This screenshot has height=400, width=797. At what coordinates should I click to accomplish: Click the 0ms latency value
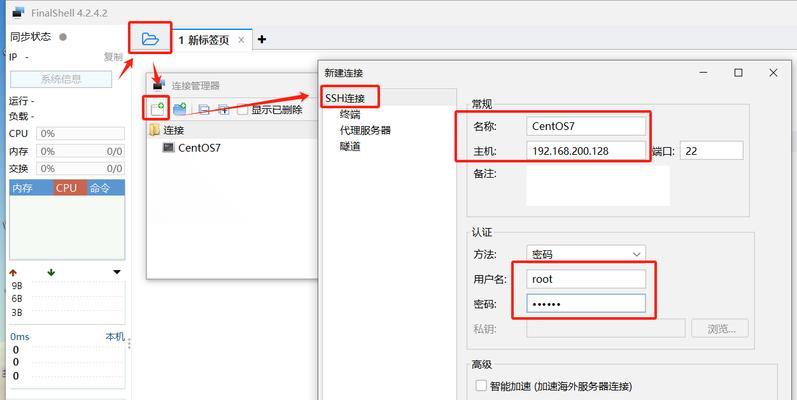point(20,336)
